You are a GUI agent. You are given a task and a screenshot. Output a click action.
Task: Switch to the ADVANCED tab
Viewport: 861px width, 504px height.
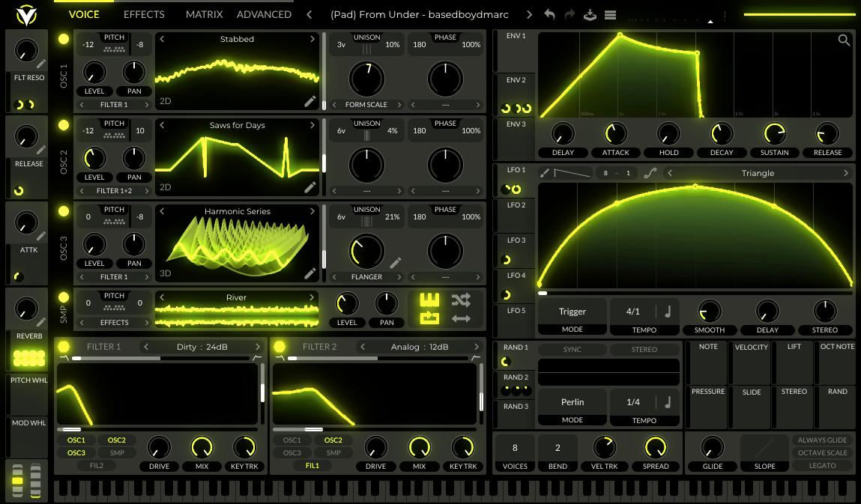point(264,15)
